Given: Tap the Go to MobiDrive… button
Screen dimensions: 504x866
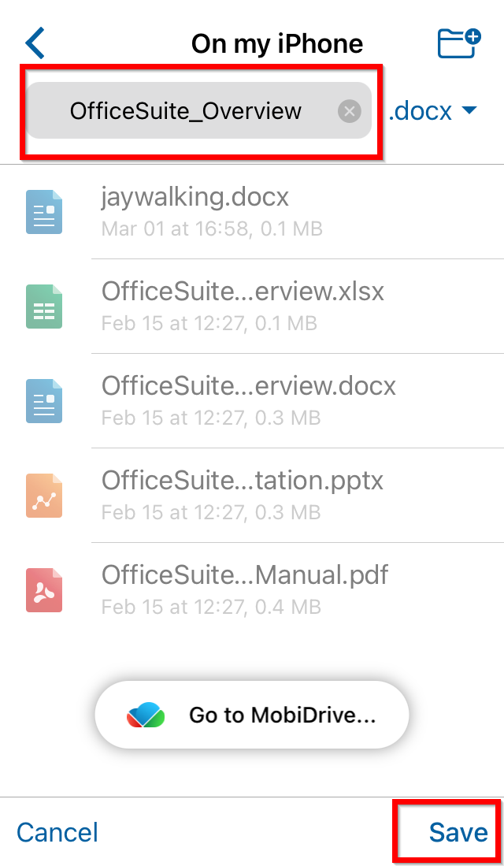Looking at the screenshot, I should [252, 715].
